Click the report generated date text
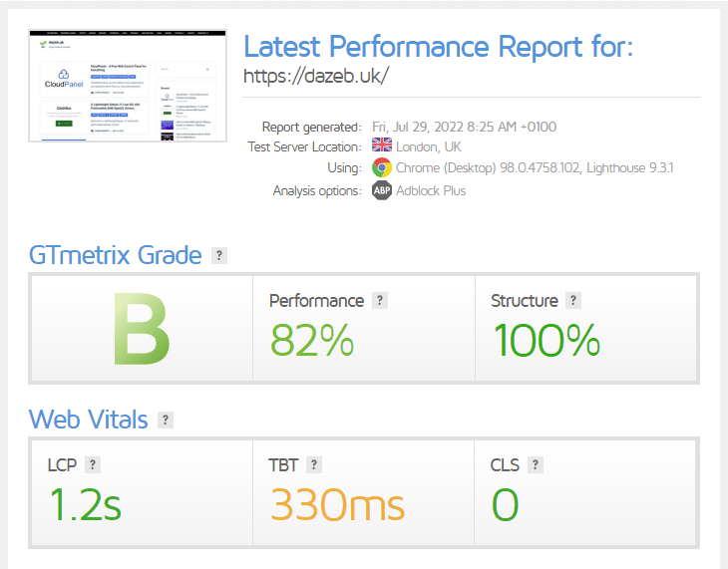Viewport: 728px width, 569px height. [x=464, y=127]
